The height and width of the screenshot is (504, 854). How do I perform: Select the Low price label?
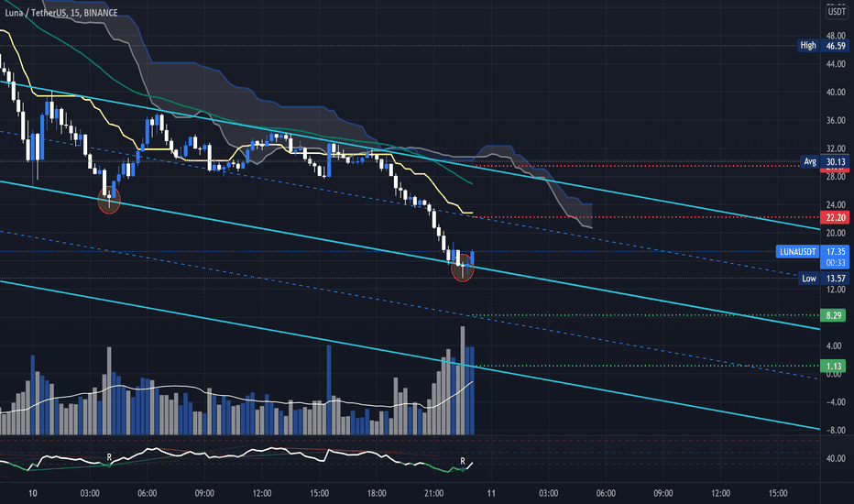point(809,279)
